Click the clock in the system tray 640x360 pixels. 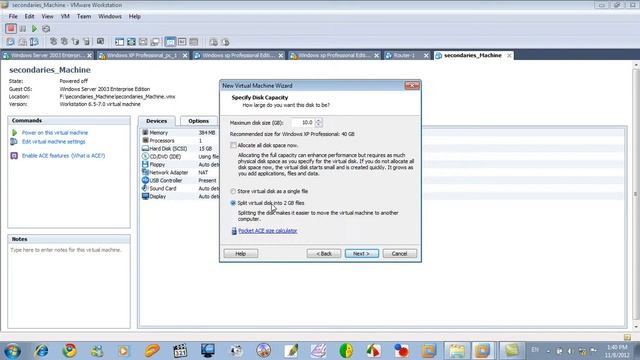tap(617, 351)
